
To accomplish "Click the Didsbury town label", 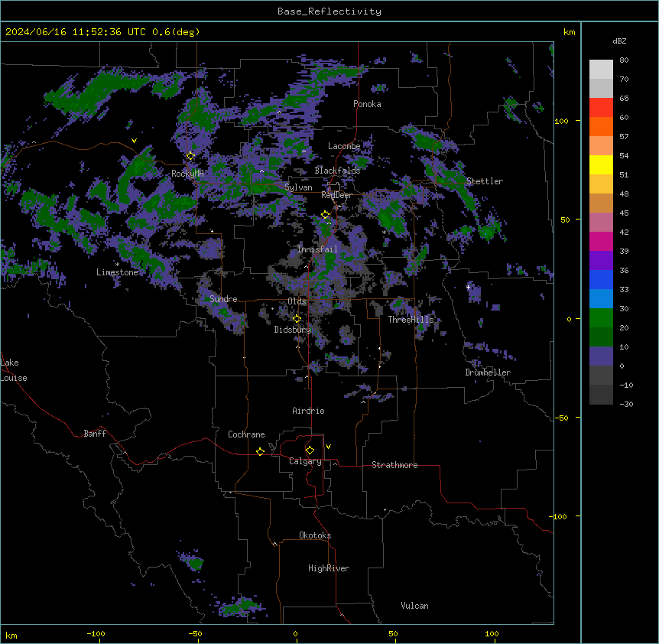I will [x=293, y=330].
